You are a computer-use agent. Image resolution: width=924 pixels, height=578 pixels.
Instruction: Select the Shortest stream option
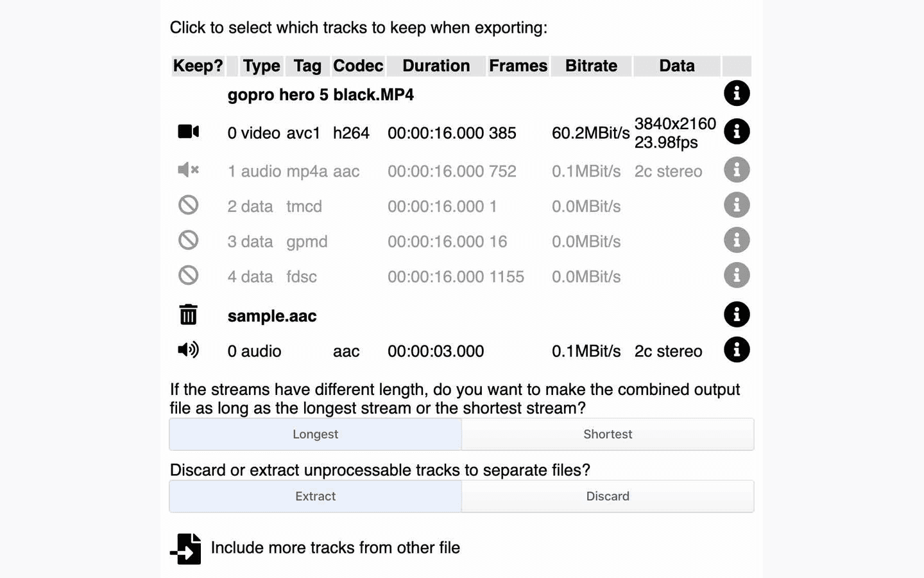tap(608, 434)
